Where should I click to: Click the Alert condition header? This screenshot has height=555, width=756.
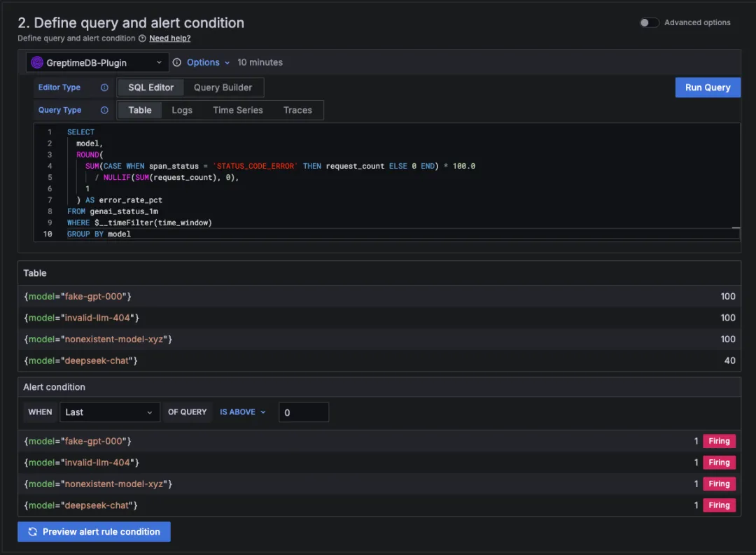point(54,387)
